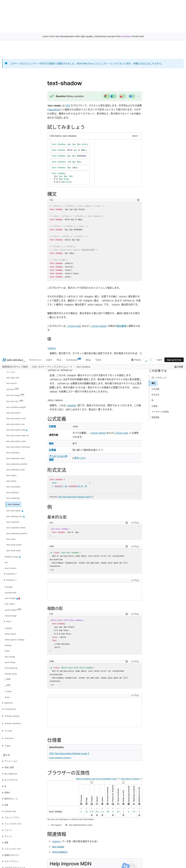The image size is (186, 868).
Task: Open Sources: CSS Text Decoration Module Level 3
Action: [x=75, y=497]
